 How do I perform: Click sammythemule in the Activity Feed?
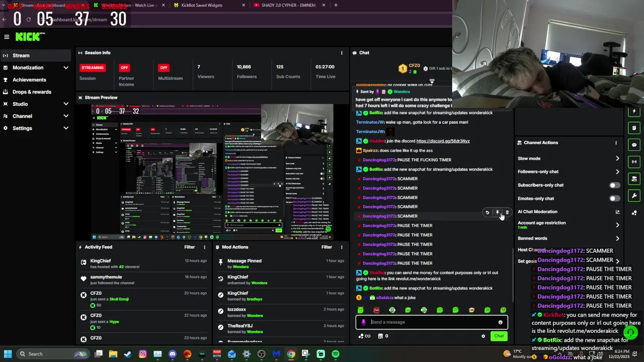point(106,277)
